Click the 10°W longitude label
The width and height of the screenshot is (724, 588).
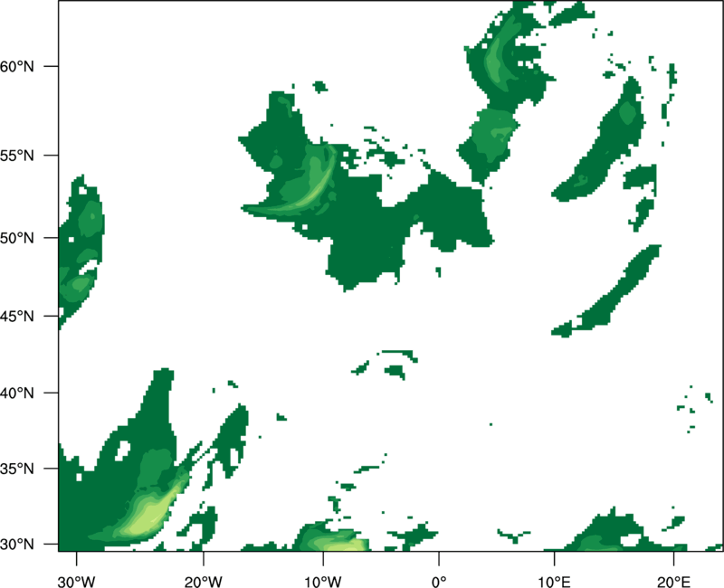click(x=323, y=582)
